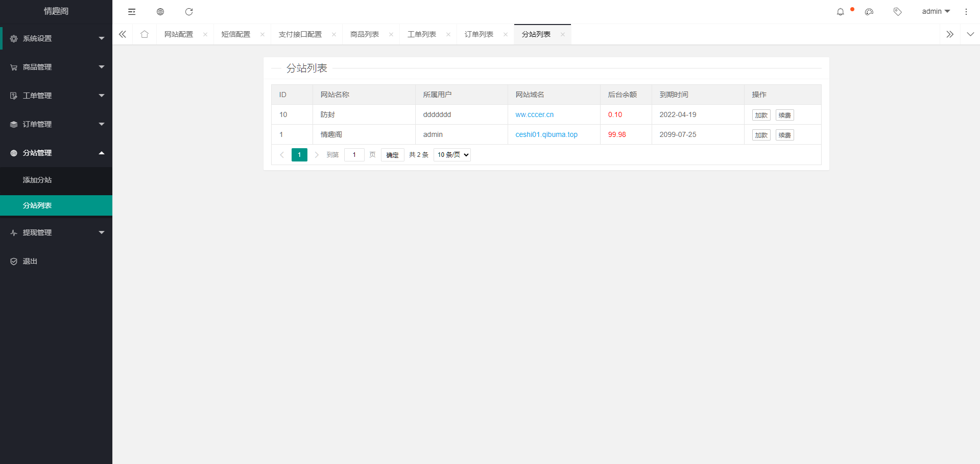Click 加款 button for the 防封 site
This screenshot has height=464, width=980.
(x=761, y=115)
